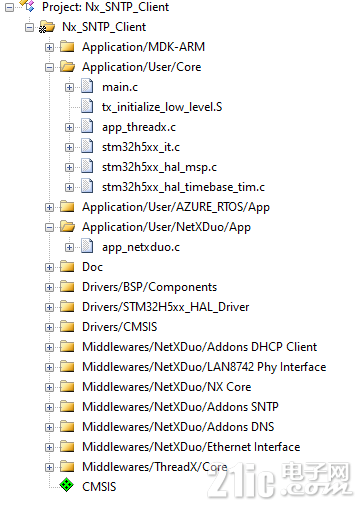Viewport: 361px width, 505px height.
Task: Click the tx_initialize_low_level.S file icon
Action: (x=87, y=106)
